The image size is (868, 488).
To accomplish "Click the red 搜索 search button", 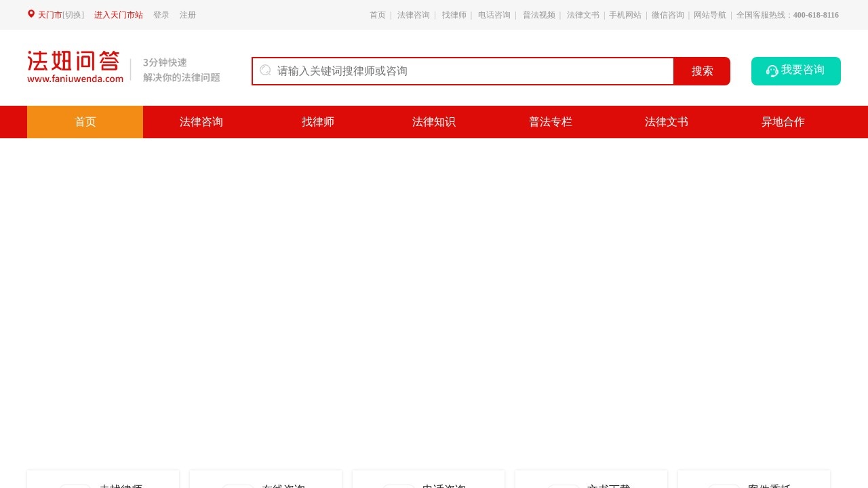I will 702,71.
